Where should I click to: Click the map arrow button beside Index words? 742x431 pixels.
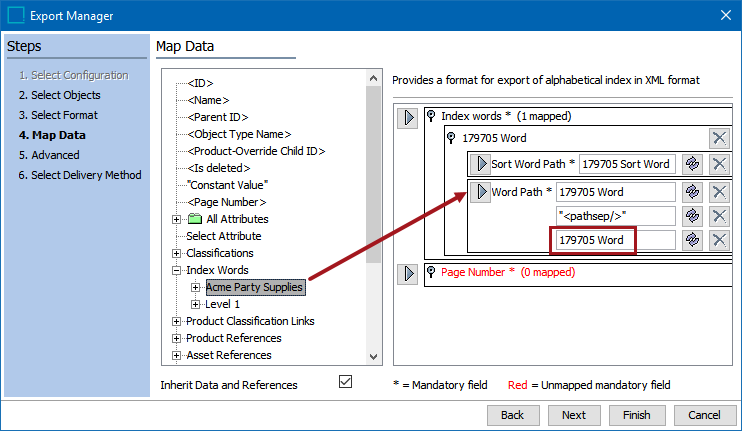[x=408, y=117]
